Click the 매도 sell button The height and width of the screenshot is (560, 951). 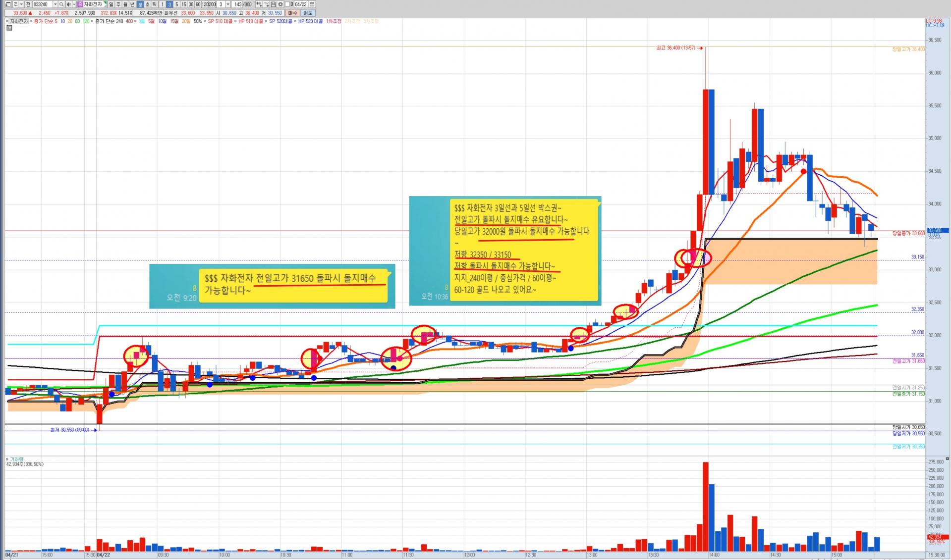point(308,13)
